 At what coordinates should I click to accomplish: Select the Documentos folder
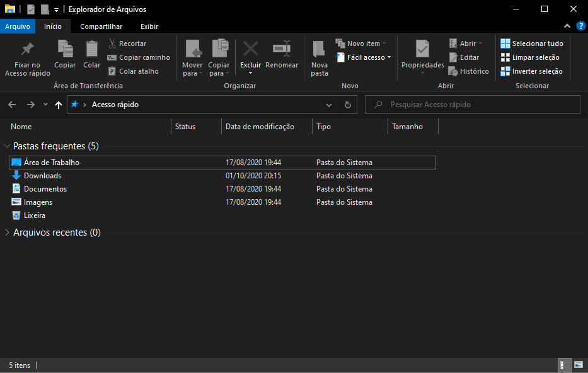click(222, 189)
